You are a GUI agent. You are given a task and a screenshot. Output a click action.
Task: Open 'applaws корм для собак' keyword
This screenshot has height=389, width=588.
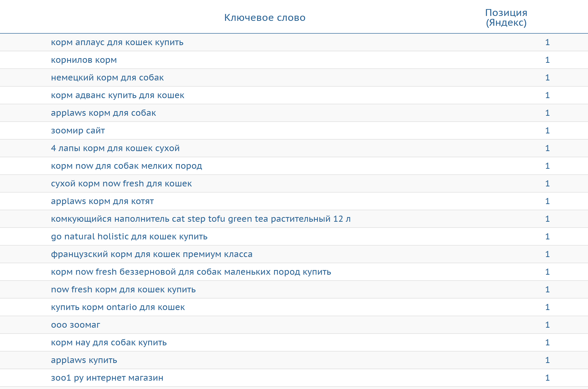coord(104,113)
